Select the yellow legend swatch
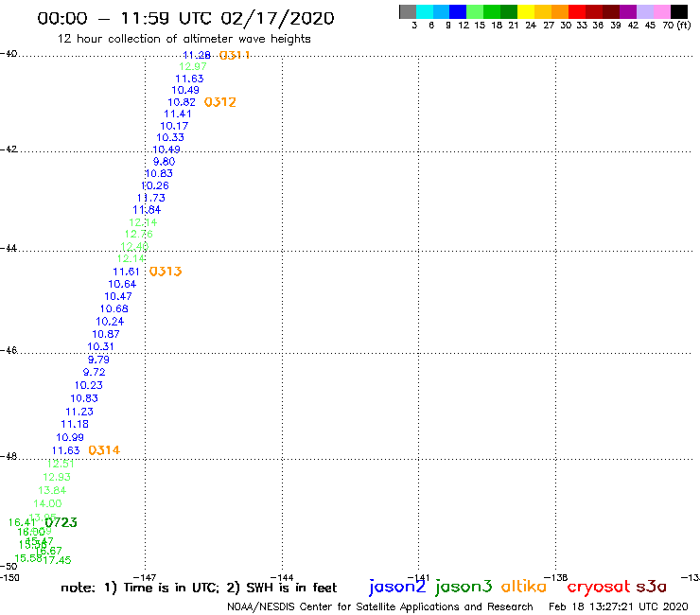This screenshot has width=700, height=615. (526, 11)
